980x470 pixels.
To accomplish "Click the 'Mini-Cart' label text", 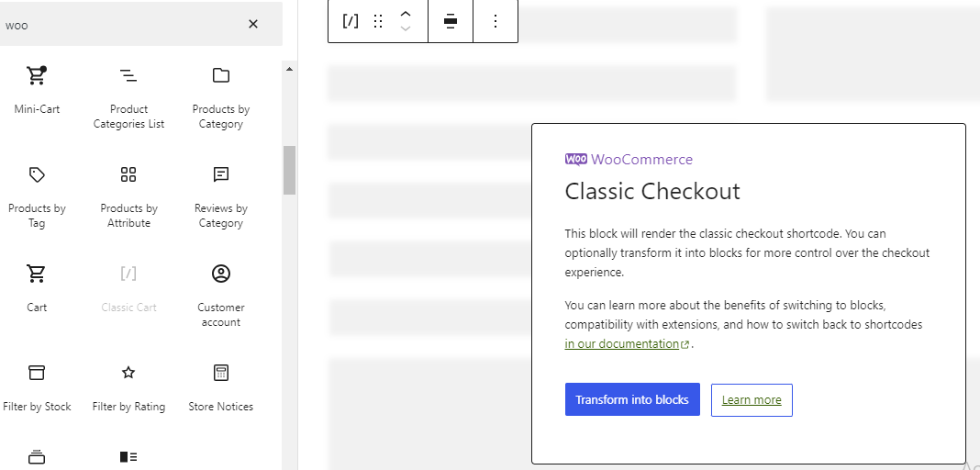I will (x=37, y=108).
